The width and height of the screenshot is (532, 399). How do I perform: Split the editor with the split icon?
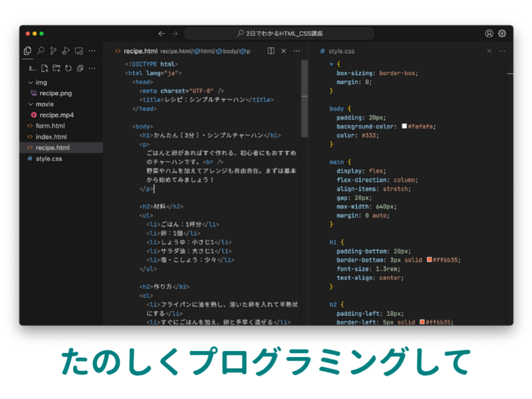pyautogui.click(x=271, y=51)
